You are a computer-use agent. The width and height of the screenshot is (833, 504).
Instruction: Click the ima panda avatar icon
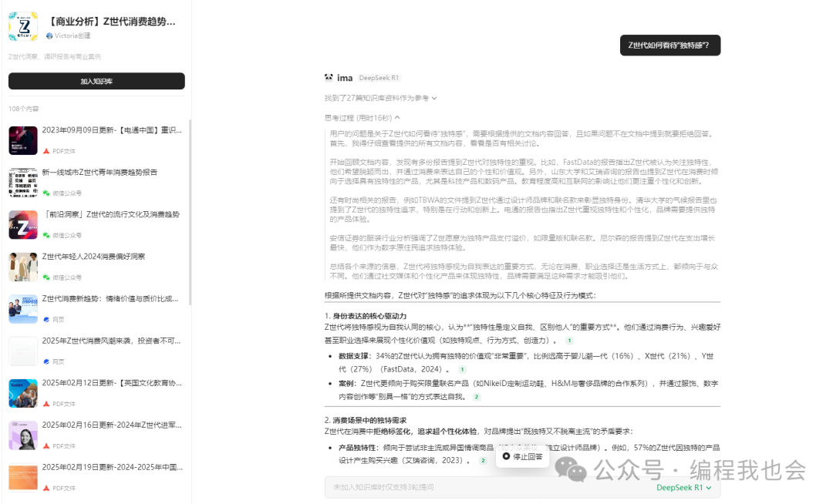click(329, 78)
